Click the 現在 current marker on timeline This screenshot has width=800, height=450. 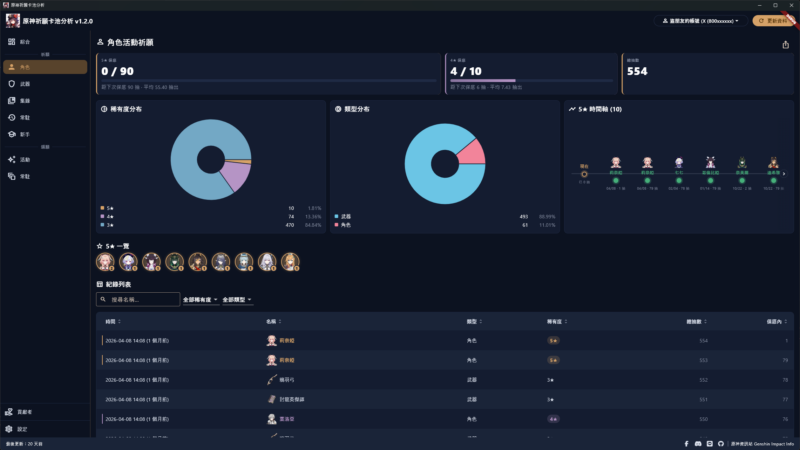pyautogui.click(x=584, y=174)
